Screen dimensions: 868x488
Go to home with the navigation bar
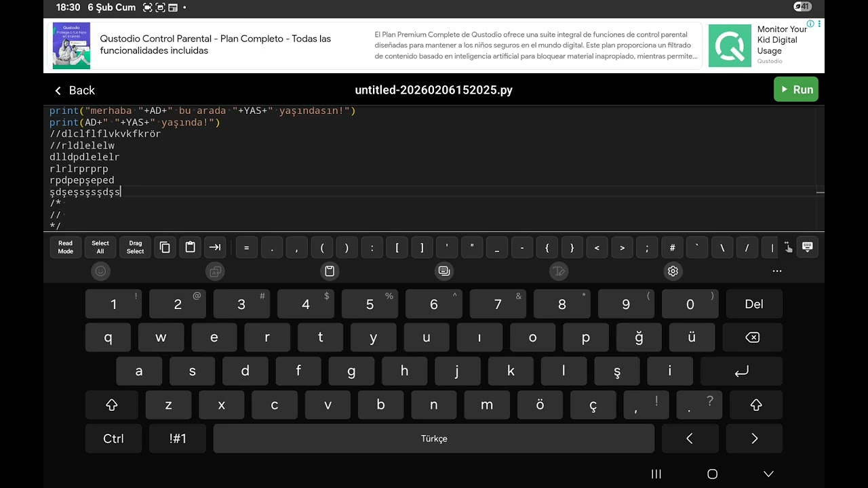(712, 474)
